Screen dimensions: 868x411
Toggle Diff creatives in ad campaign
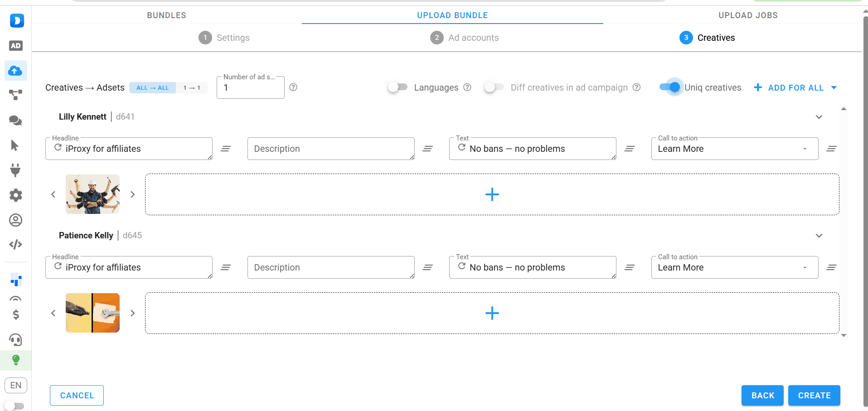(x=494, y=87)
